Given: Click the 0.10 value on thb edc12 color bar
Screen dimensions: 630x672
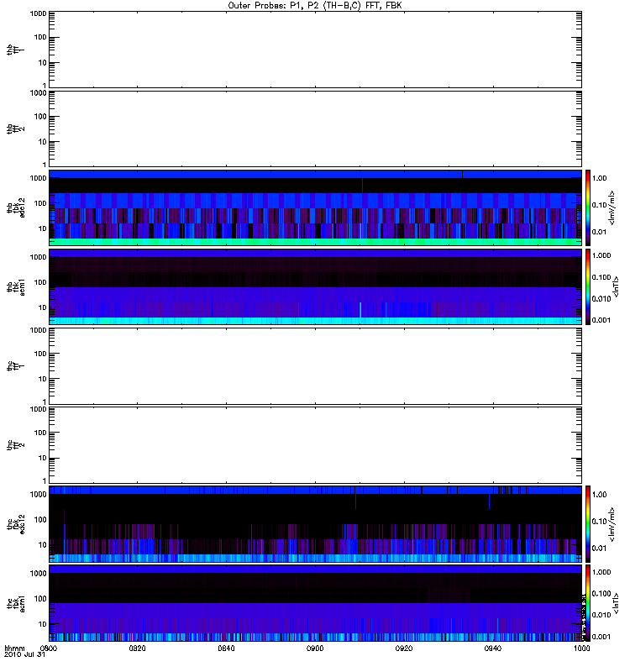Looking at the screenshot, I should (599, 205).
